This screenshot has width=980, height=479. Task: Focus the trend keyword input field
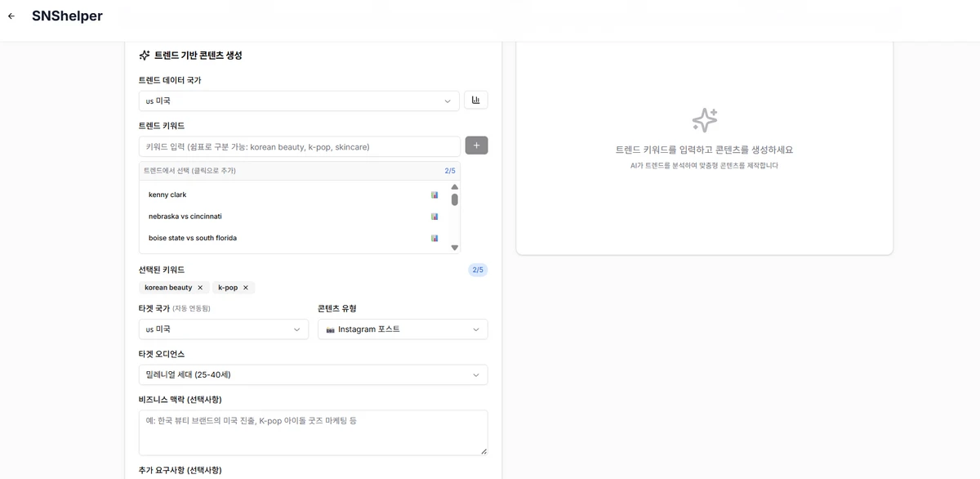point(300,147)
